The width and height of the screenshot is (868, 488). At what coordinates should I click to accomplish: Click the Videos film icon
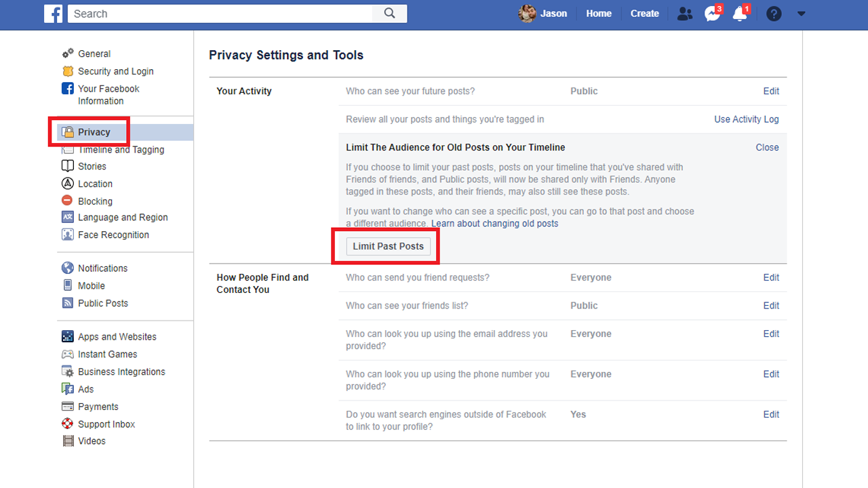[68, 441]
